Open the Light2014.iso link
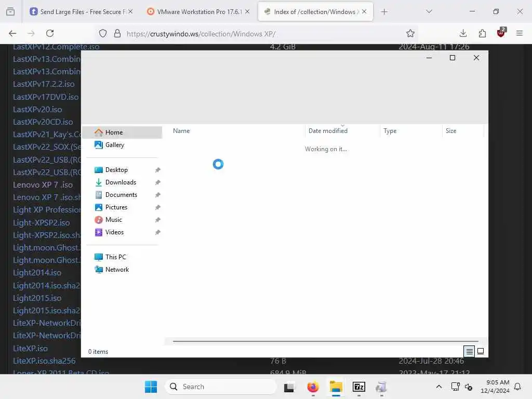Viewport: 532px width, 399px height. pos(37,273)
